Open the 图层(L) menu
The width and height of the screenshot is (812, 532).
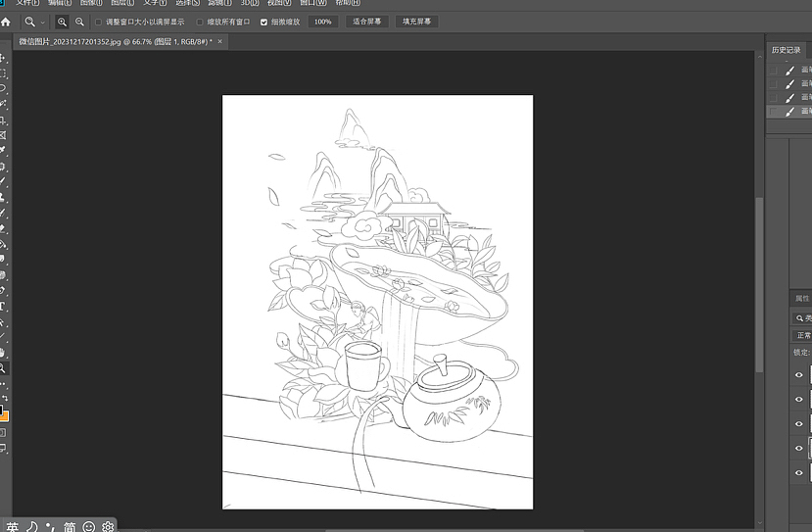(x=122, y=3)
